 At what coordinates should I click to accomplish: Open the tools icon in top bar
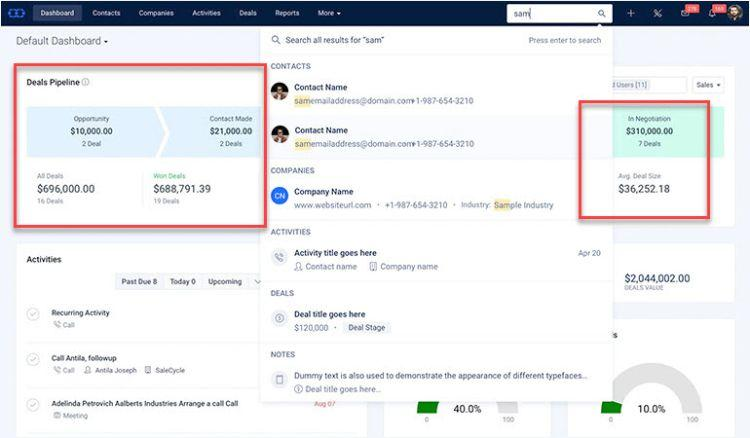pos(658,13)
